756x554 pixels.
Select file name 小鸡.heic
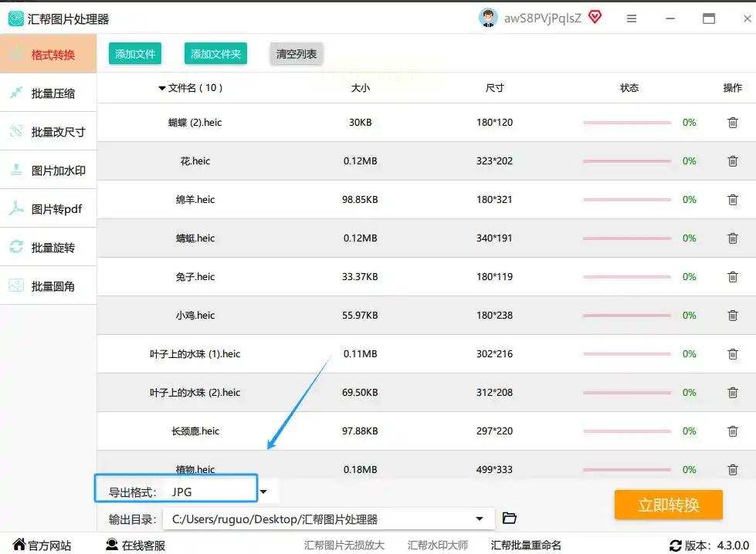195,315
